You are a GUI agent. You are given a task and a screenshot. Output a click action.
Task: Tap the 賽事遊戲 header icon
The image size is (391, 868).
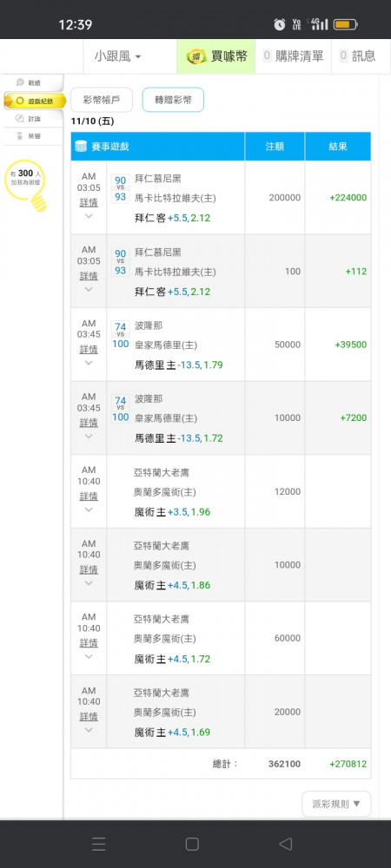pos(81,147)
